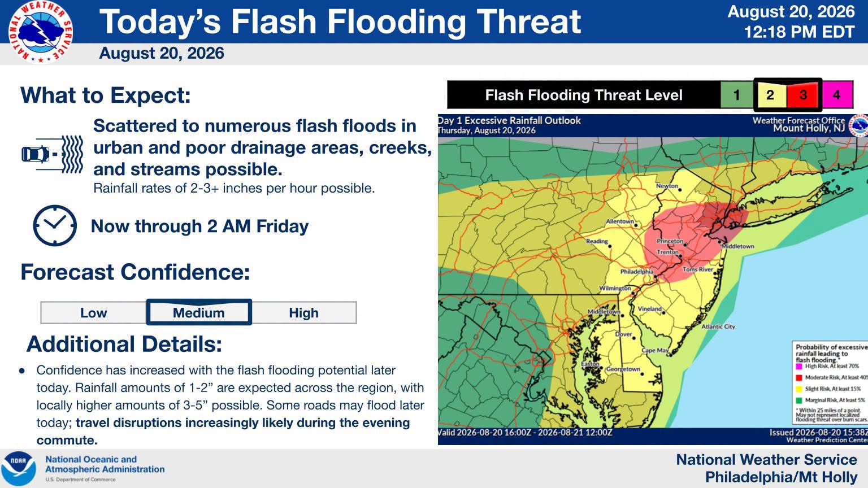Click the Day 1 Excessive Rainfall Outlook title
The image size is (868, 488).
click(509, 120)
